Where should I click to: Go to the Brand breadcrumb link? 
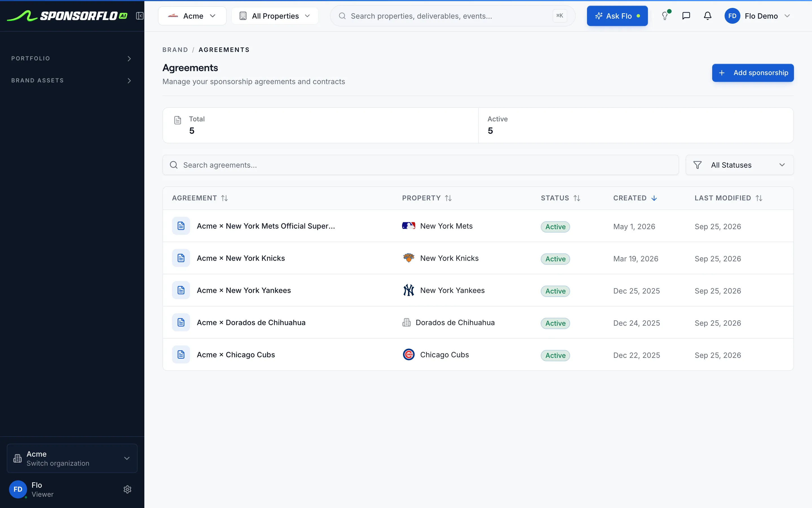click(x=175, y=50)
